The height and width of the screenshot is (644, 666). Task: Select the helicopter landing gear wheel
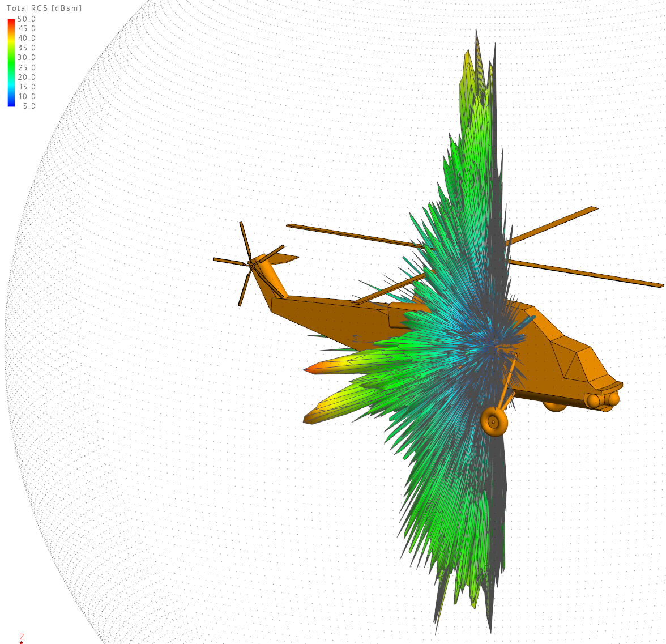click(494, 421)
